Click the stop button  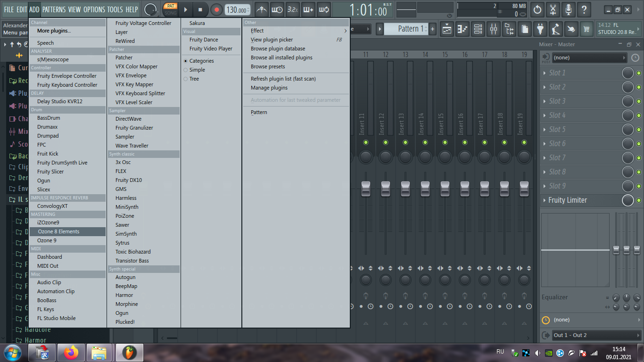[x=200, y=9]
